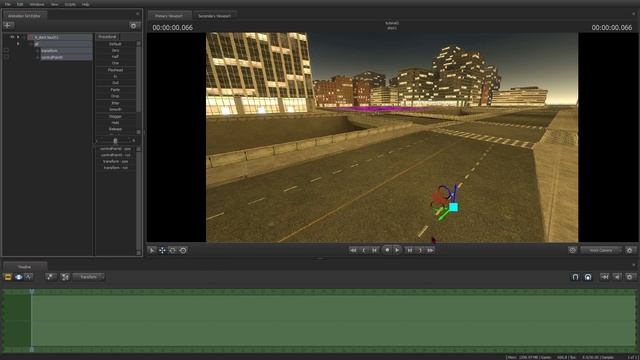Apply the Jitter procedural preset
The width and height of the screenshot is (640, 360).
click(116, 103)
